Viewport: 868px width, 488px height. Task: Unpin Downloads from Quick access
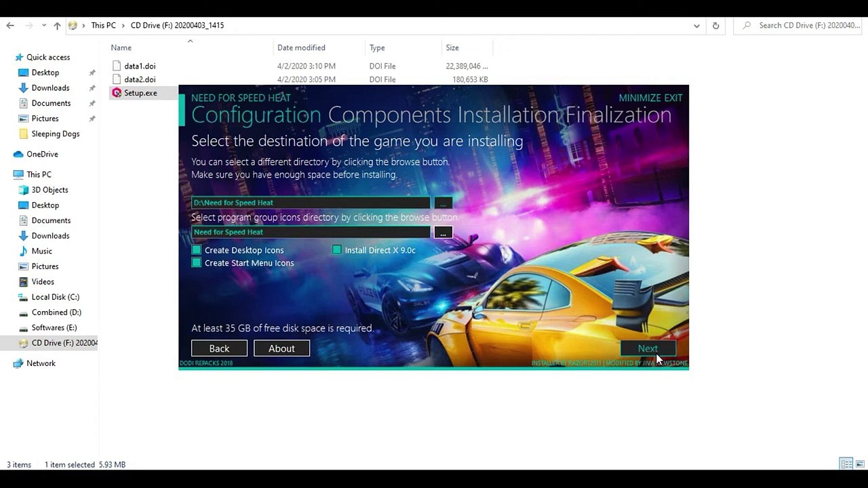click(x=92, y=88)
